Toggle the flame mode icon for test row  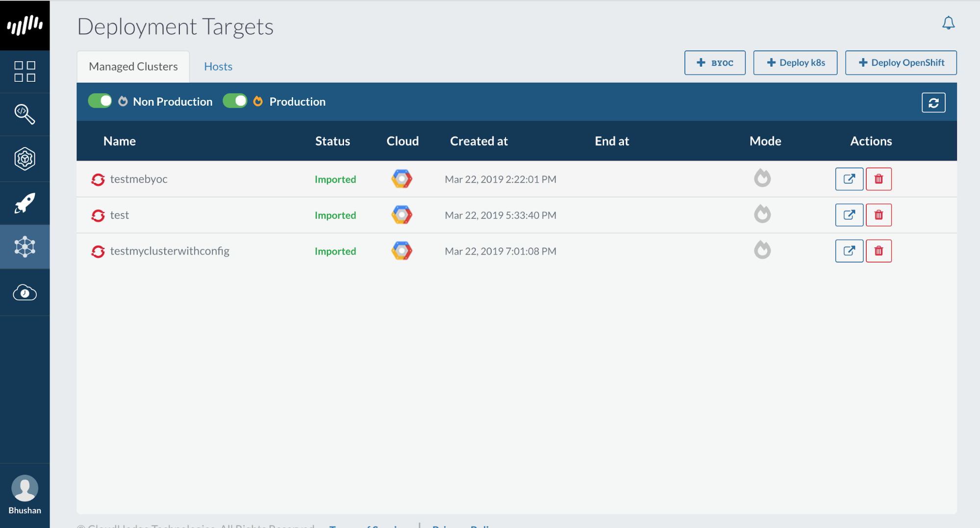[x=762, y=215]
